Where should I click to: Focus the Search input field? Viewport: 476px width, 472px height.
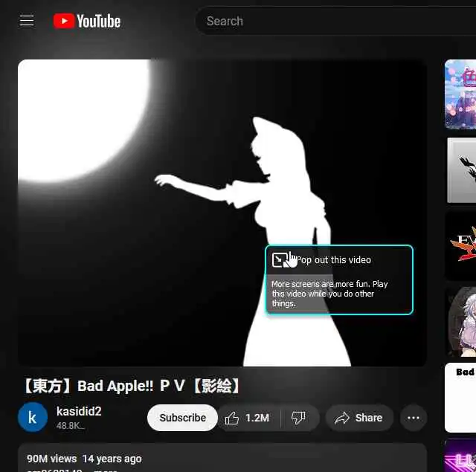335,22
